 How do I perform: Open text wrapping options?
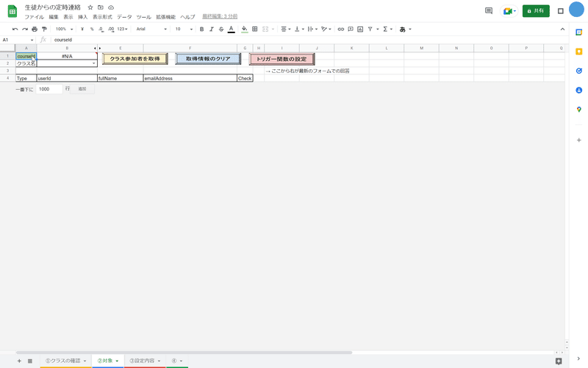click(312, 29)
